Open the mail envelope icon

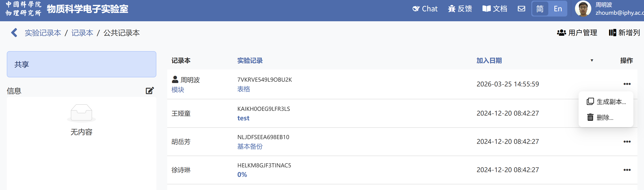521,9
